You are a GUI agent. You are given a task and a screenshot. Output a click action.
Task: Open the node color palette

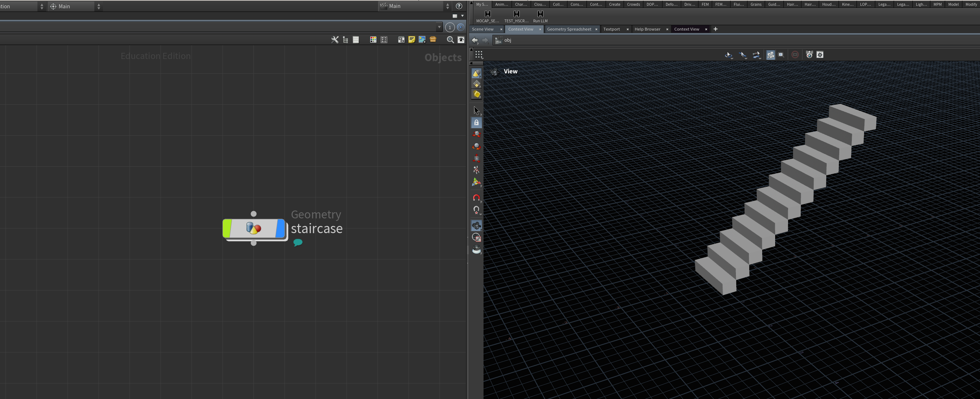(x=373, y=40)
